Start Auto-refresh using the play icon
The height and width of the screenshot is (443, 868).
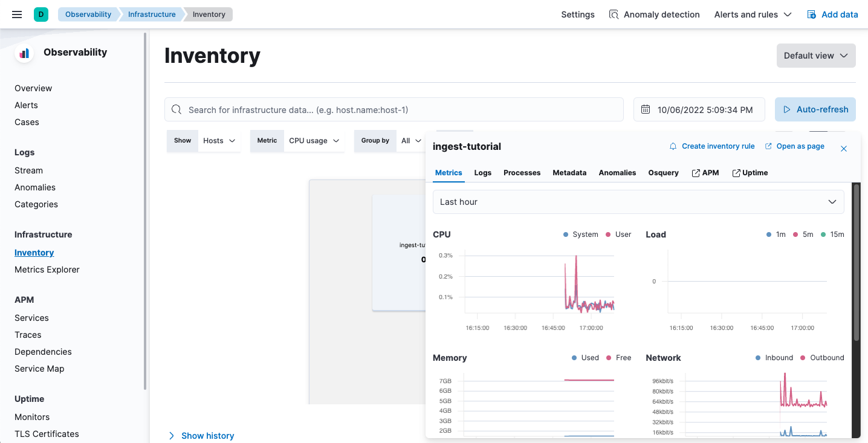pos(786,109)
